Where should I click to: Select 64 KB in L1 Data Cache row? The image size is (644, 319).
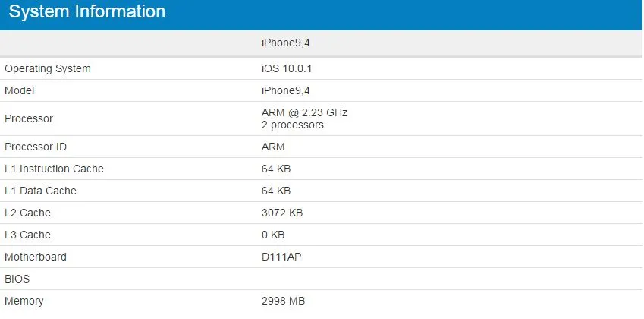pos(276,191)
